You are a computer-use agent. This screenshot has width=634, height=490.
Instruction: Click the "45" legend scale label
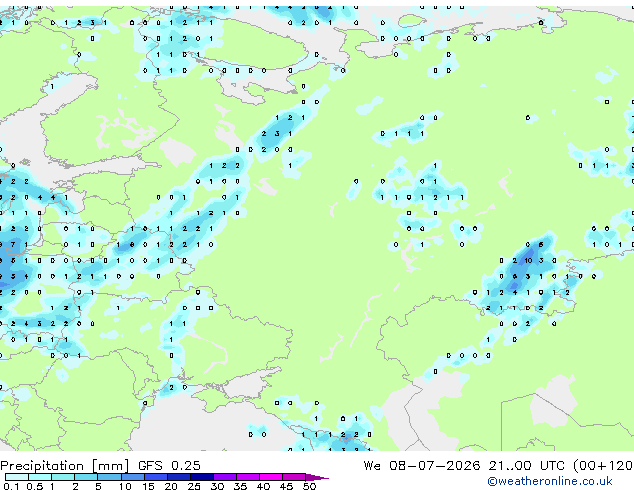point(286,486)
